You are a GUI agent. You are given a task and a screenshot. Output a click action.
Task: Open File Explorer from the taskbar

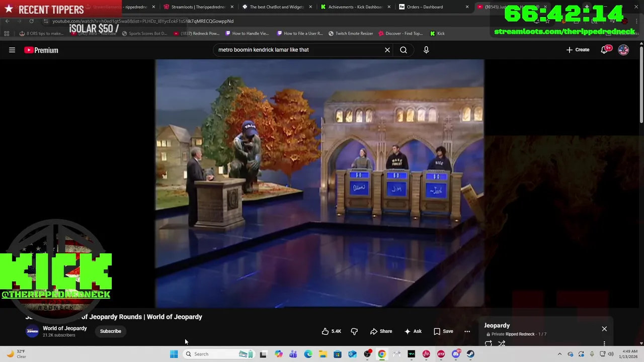click(323, 354)
